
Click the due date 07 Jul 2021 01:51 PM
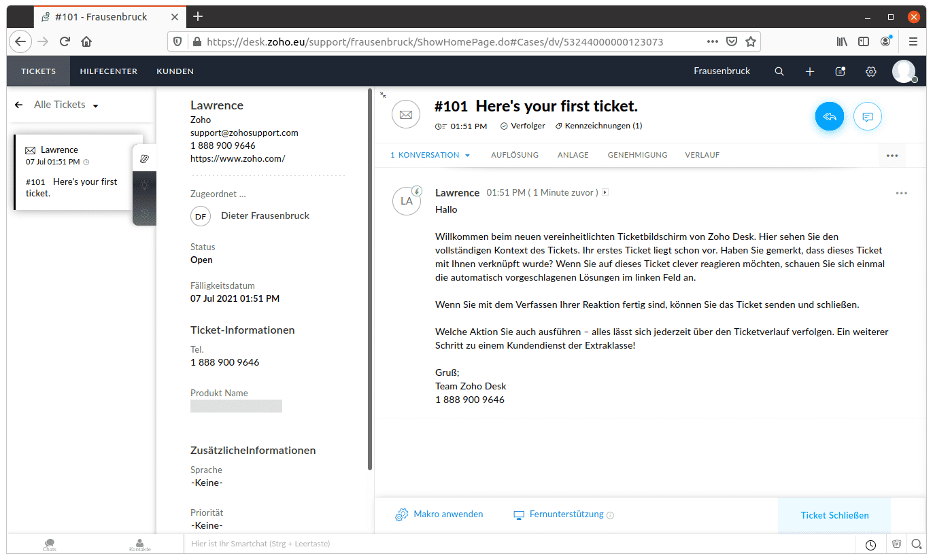point(235,298)
